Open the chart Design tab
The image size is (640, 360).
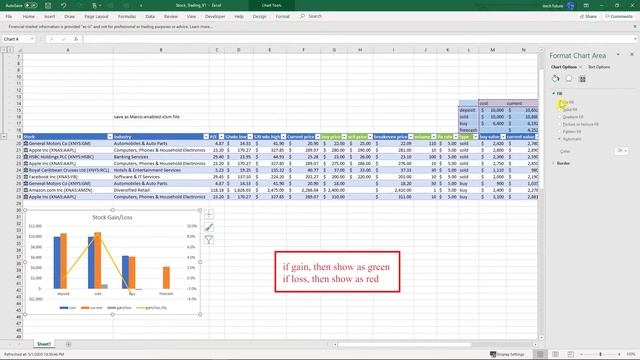pyautogui.click(x=260, y=16)
